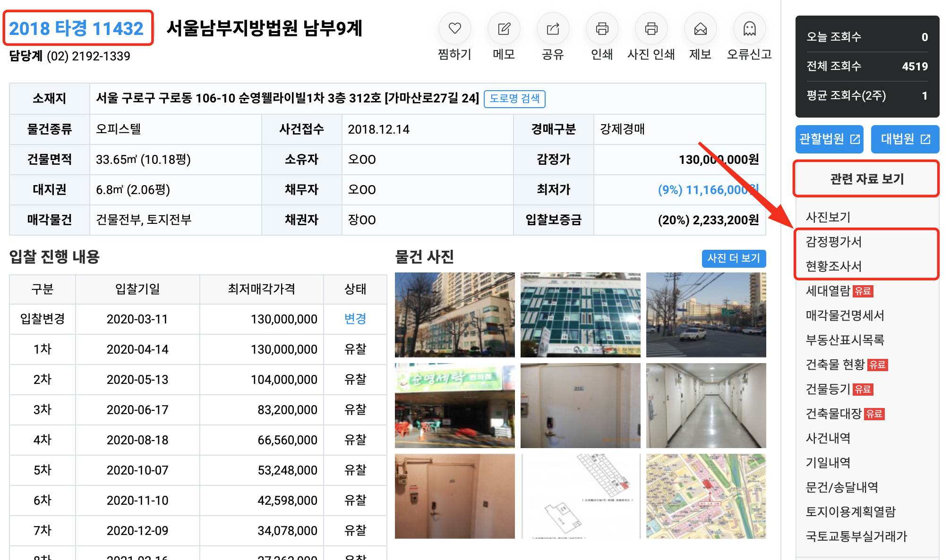Viewport: 950px width, 560px height.
Task: Open 매각물건명세서 document link
Action: point(845,315)
